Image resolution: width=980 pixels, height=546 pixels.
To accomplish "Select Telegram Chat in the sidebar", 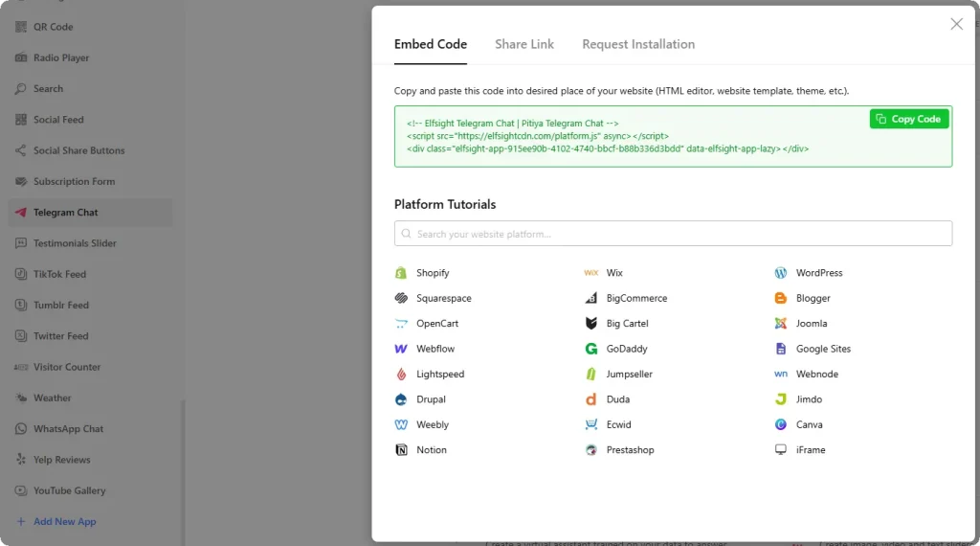I will coord(91,213).
